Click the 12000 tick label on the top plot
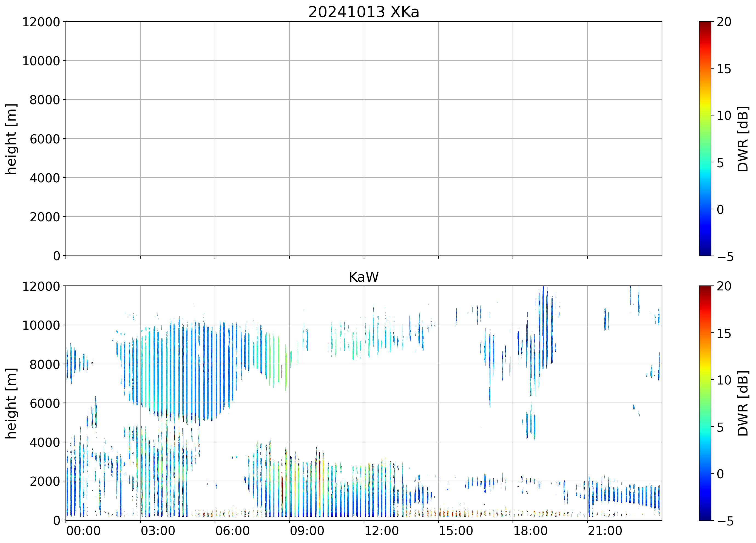This screenshot has height=543, width=756. [x=41, y=22]
